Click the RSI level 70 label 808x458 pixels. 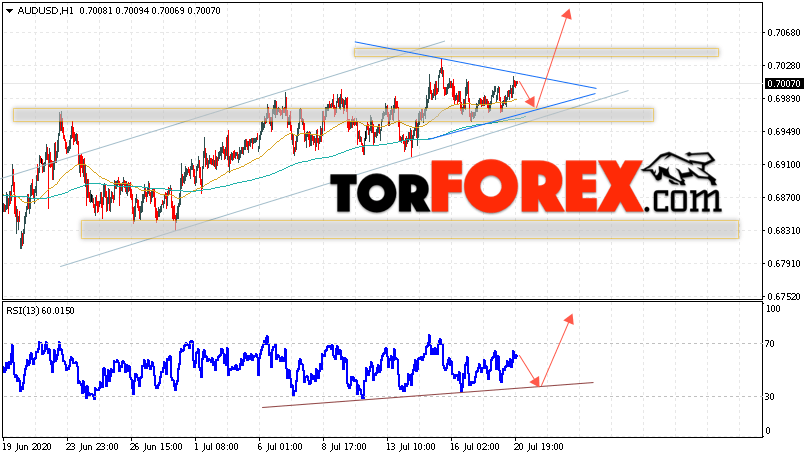[x=770, y=344]
